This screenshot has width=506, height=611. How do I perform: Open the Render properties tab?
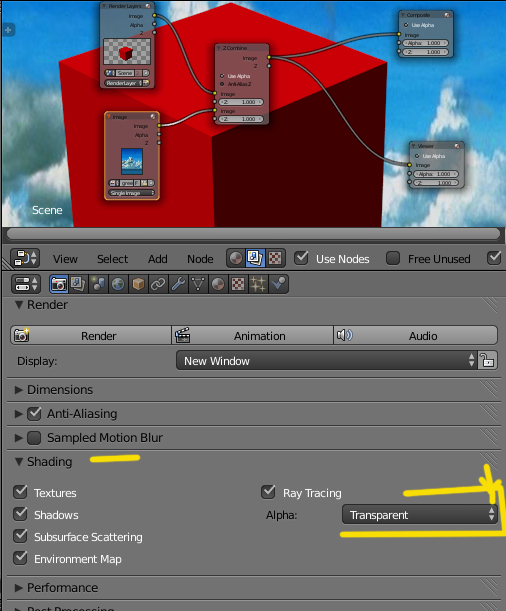coord(59,284)
